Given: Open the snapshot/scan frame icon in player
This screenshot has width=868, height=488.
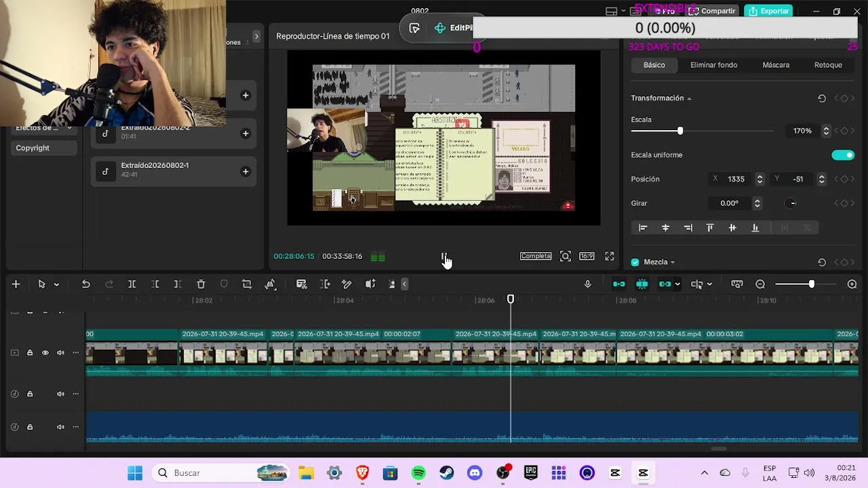Looking at the screenshot, I should click(566, 256).
